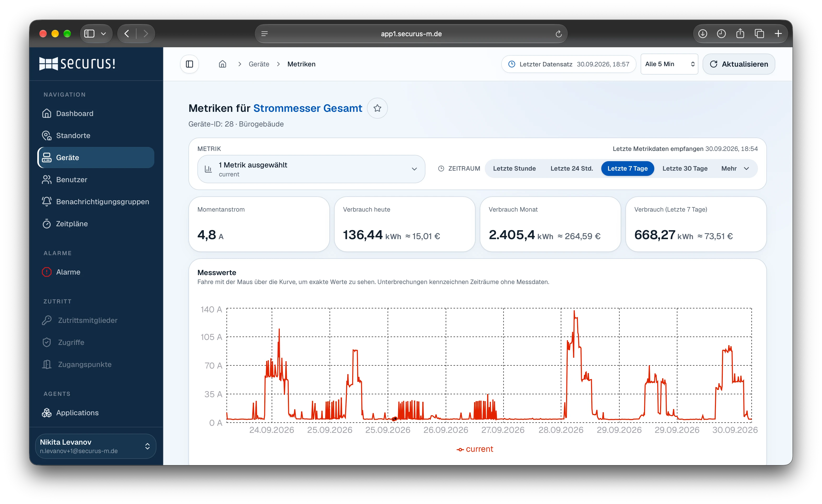Go to Standorte in the sidebar
The image size is (822, 504).
(x=96, y=135)
